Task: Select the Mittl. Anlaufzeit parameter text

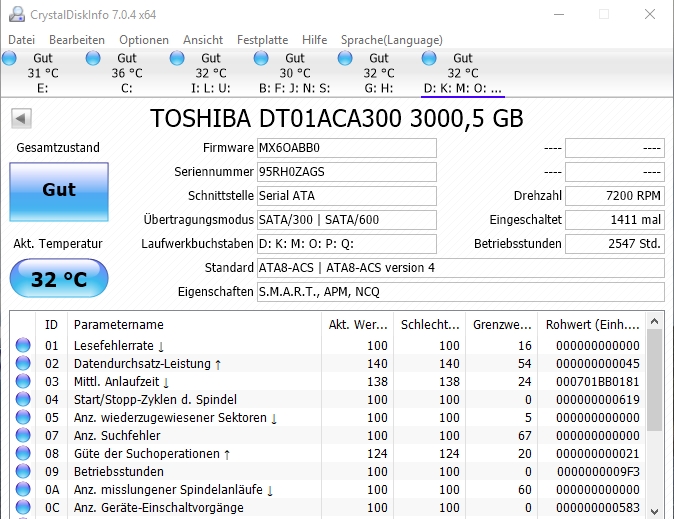Action: (121, 382)
